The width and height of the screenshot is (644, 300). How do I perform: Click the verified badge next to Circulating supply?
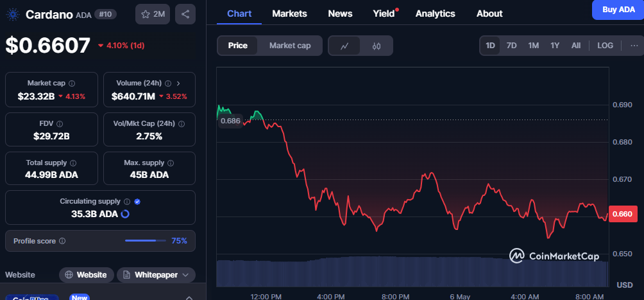pos(138,202)
